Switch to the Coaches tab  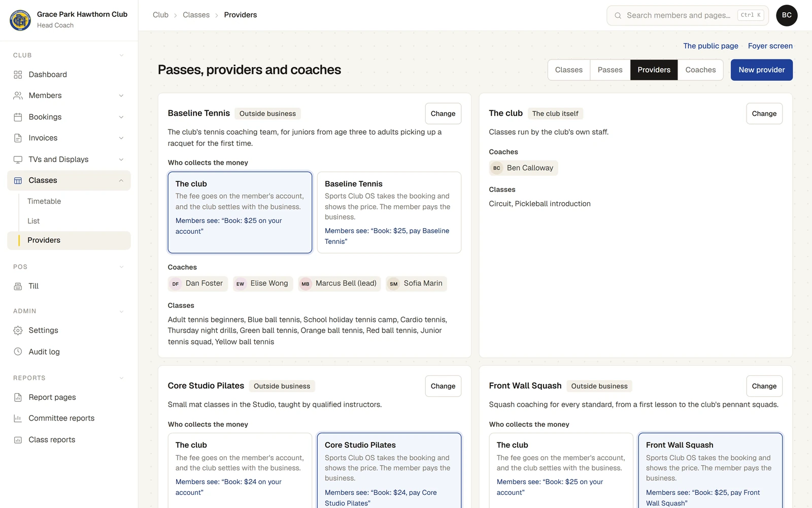[700, 70]
